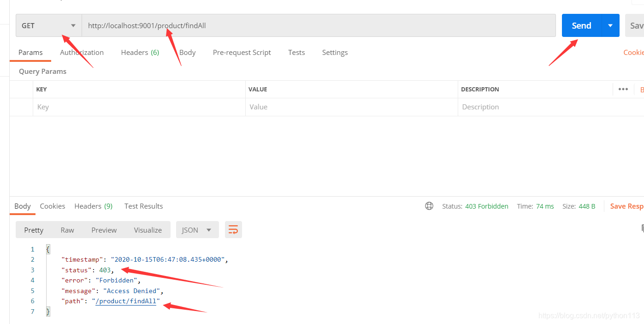Screen dimensions: 644x324
Task: Click the 448 B size value
Action: 587,206
